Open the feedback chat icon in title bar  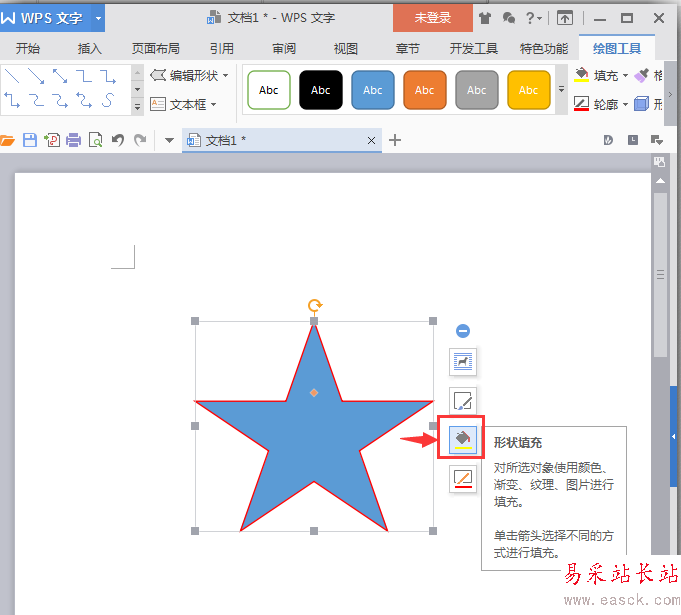[509, 18]
